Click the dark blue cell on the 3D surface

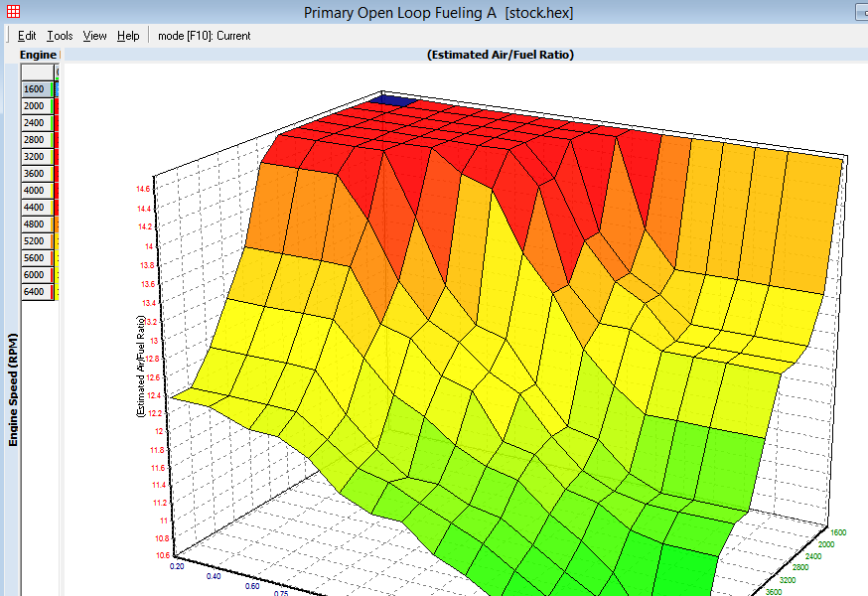click(395, 100)
